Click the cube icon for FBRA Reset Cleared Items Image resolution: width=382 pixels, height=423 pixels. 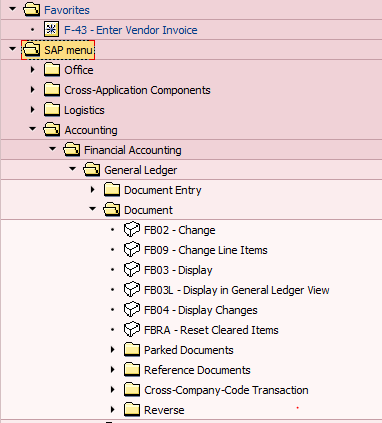point(132,330)
